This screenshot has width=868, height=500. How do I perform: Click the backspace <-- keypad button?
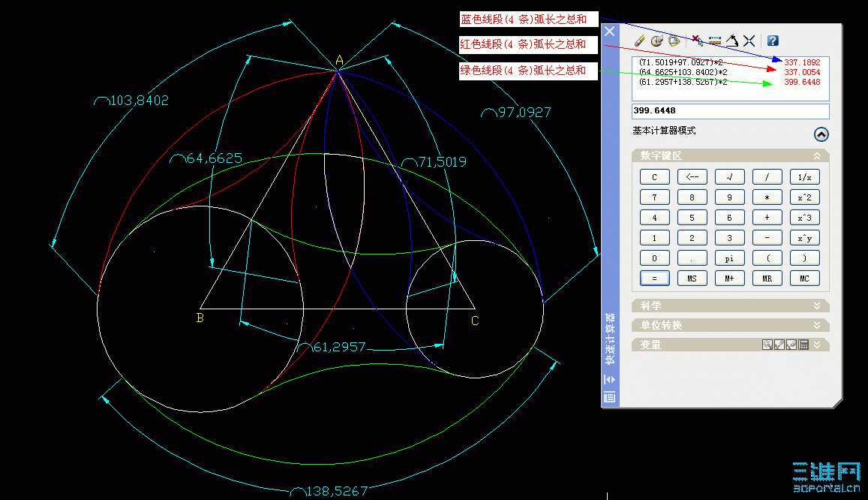[692, 177]
